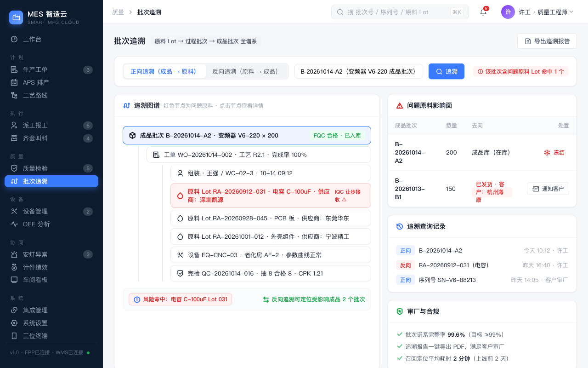Click the 质量 breadcrumb link
588x368 pixels.
[x=118, y=12]
